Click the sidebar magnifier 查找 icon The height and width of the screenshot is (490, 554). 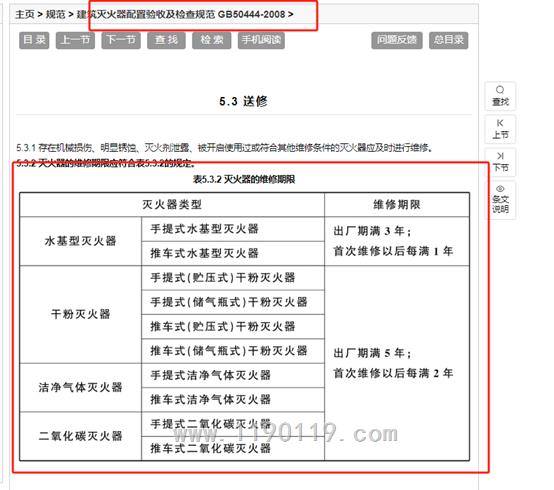click(500, 96)
